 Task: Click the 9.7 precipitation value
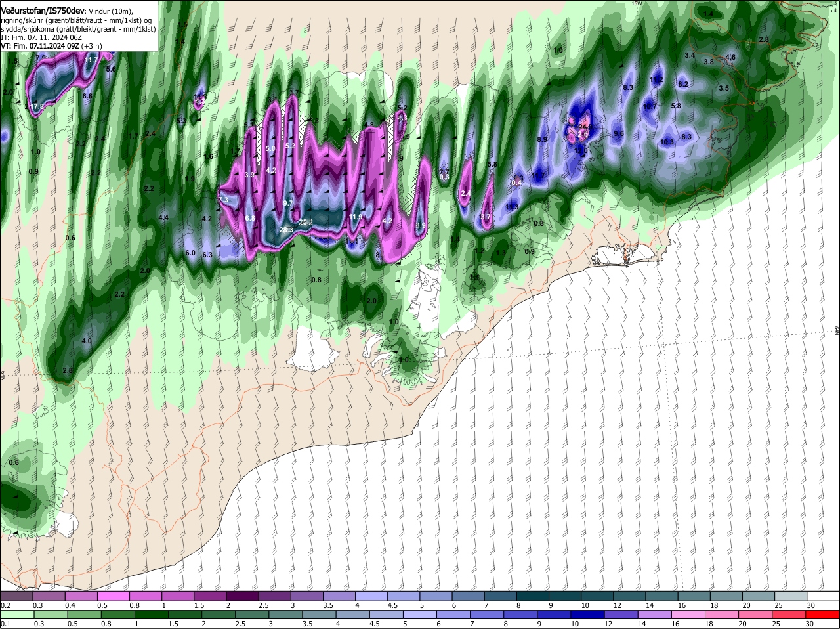(288, 204)
